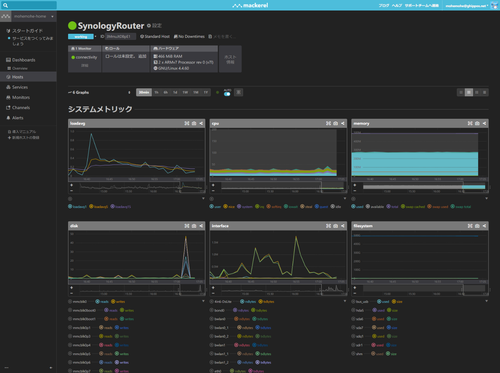Toggle the AUTO refresh switch

(x=227, y=94)
